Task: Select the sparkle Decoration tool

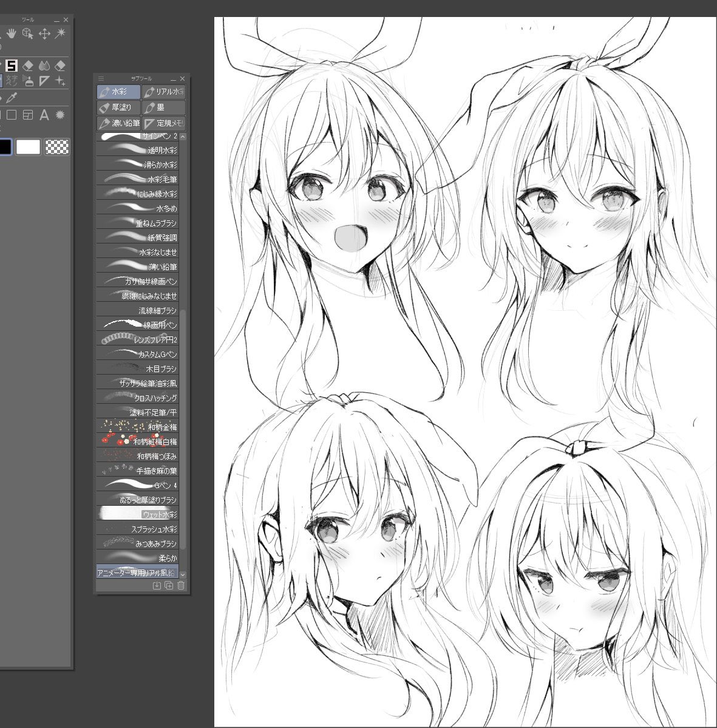Action: (x=60, y=81)
